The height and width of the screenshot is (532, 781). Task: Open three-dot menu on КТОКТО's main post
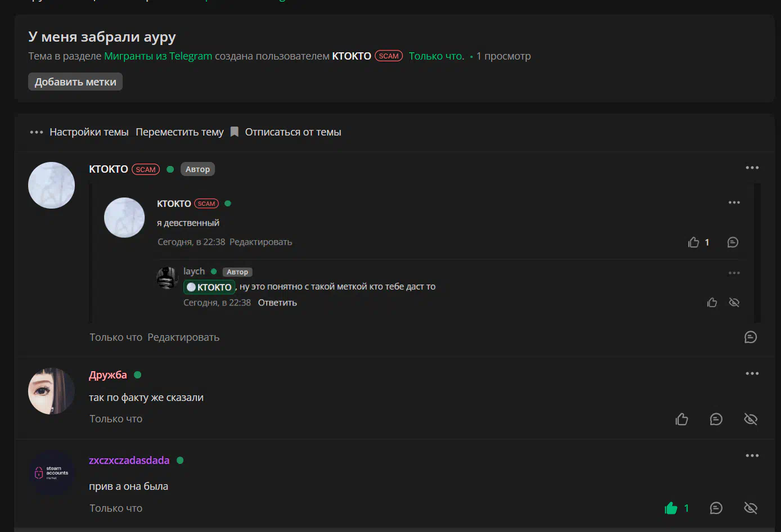click(752, 168)
